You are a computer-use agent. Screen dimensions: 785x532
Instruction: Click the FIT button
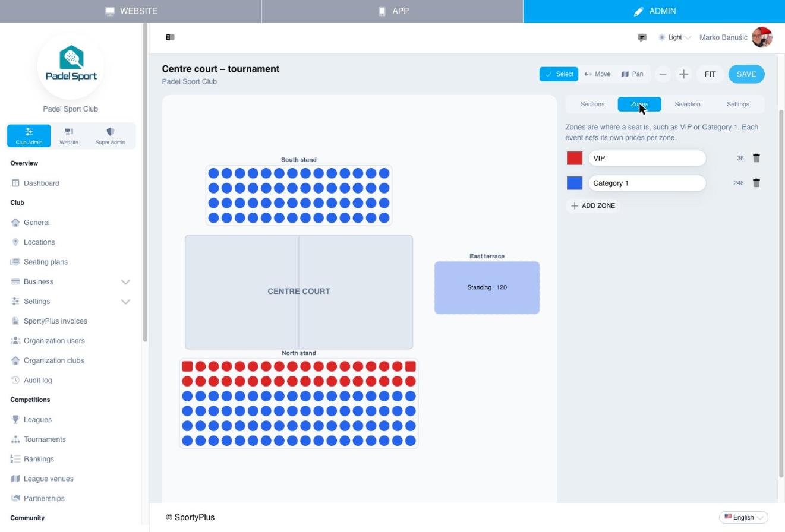tap(710, 74)
